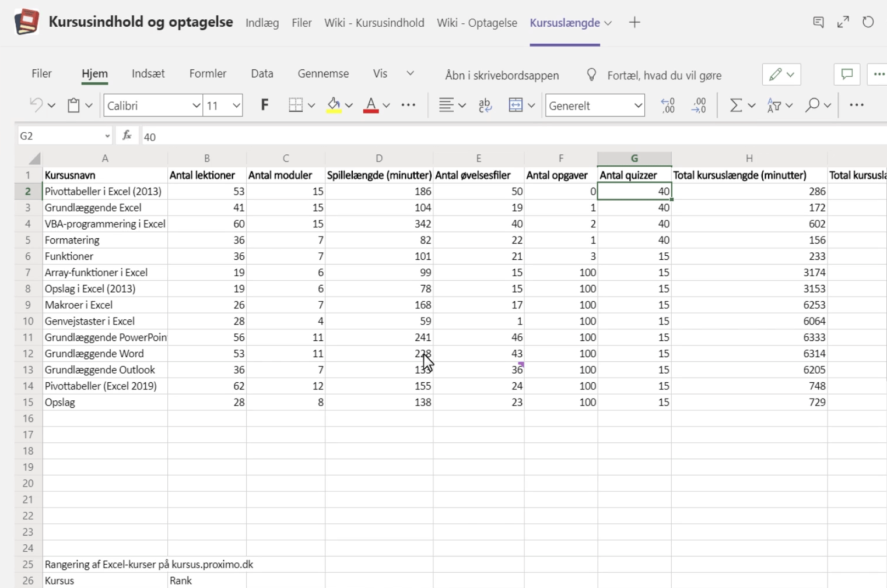Open the pencil editing mode button

tap(781, 75)
